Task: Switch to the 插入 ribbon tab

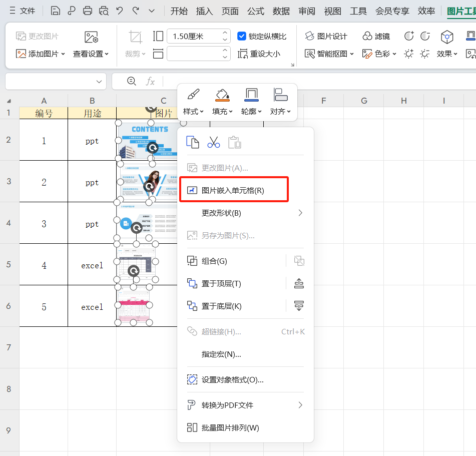Action: tap(204, 11)
